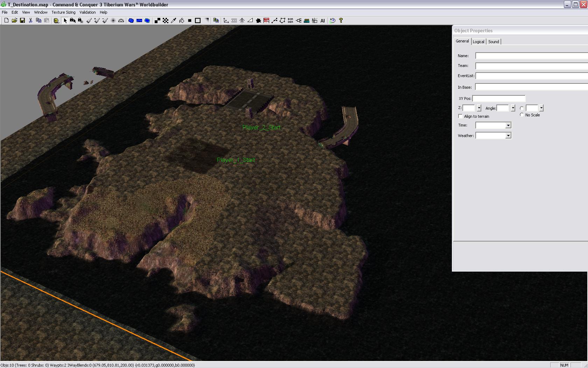Viewport: 588px width, 368px height.
Task: Switch to the General tab
Action: [x=462, y=41]
